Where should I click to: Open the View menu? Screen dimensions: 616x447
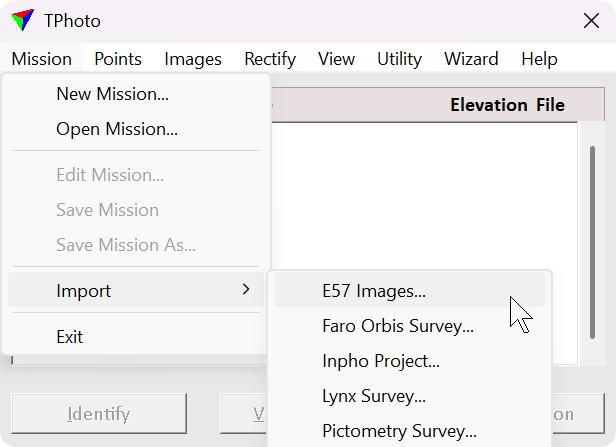click(336, 59)
